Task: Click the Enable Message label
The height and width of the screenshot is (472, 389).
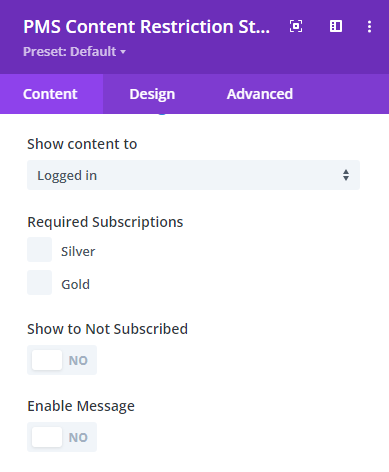Action: pyautogui.click(x=81, y=407)
